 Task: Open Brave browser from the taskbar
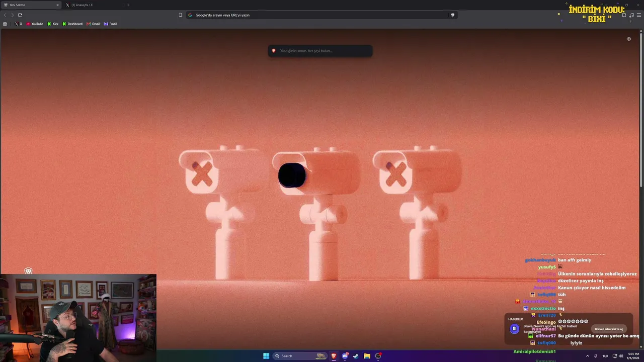333,356
